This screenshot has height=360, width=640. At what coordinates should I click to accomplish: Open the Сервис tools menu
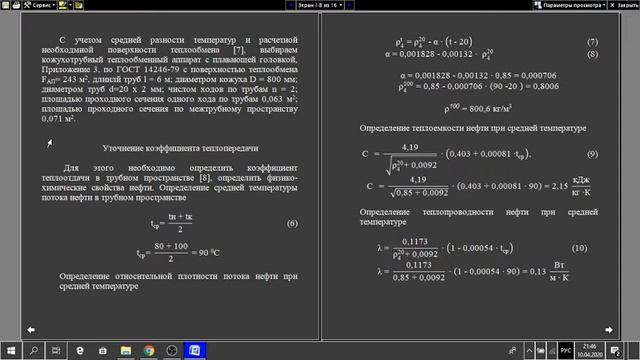click(x=40, y=5)
